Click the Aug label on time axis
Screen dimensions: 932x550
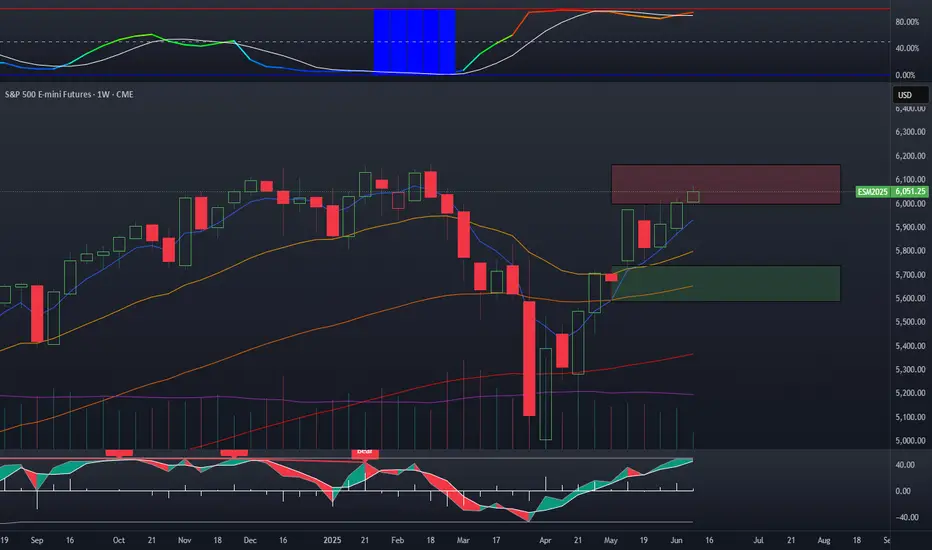pyautogui.click(x=824, y=540)
